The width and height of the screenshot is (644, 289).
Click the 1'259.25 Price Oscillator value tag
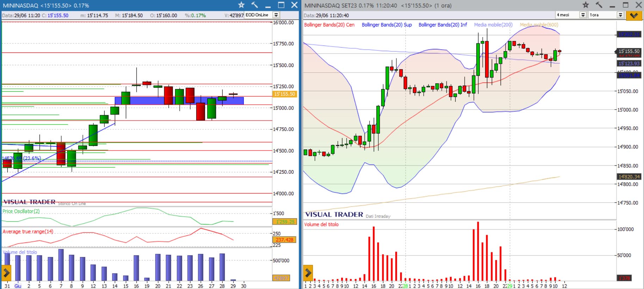tap(285, 222)
